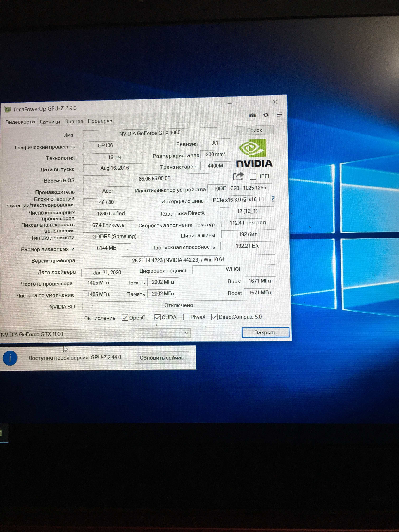Viewport: 399px width, 532px height.
Task: Click the update notice text GPU-Z 2.44.0
Action: click(x=75, y=358)
